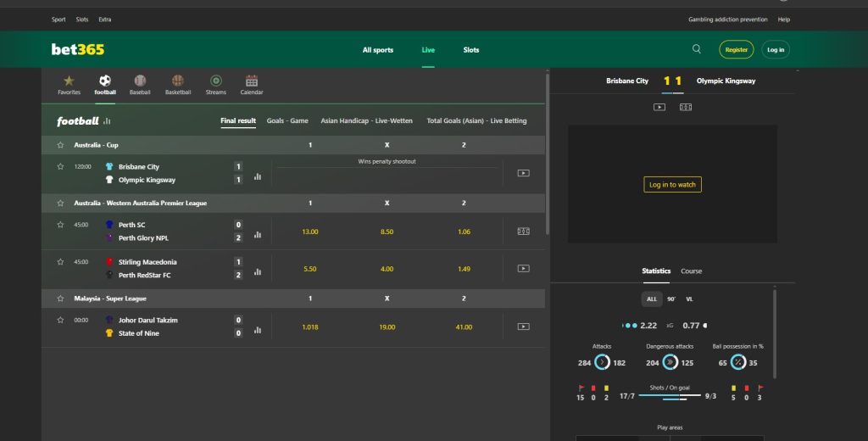Viewport: 868px width, 441px height.
Task: Favorite the Malaysia - Super League
Action: pyautogui.click(x=60, y=299)
